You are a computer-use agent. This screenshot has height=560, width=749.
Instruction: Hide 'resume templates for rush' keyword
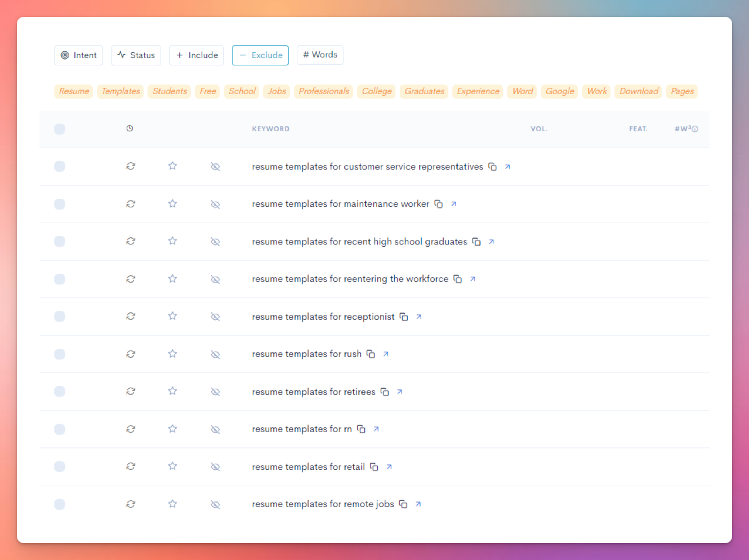point(215,354)
